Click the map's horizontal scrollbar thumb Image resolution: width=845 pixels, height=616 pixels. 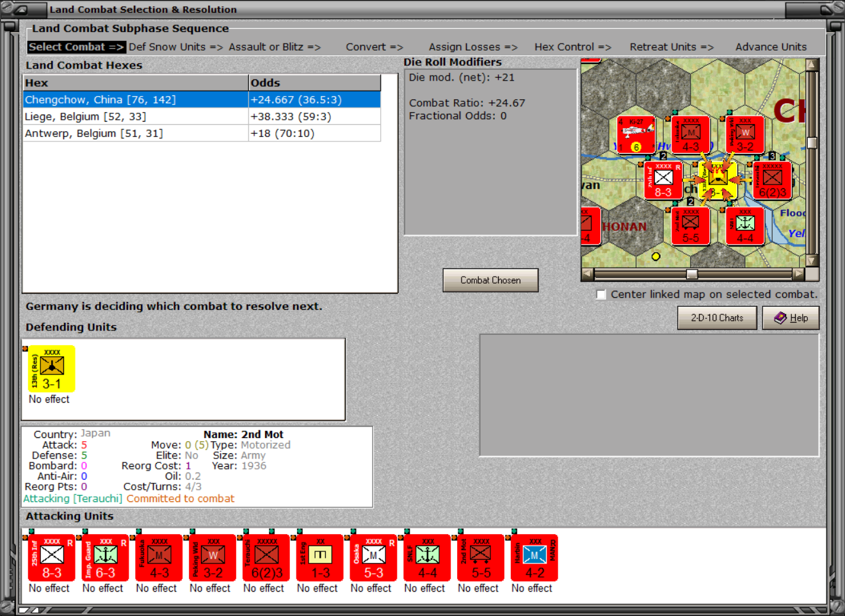pos(692,274)
